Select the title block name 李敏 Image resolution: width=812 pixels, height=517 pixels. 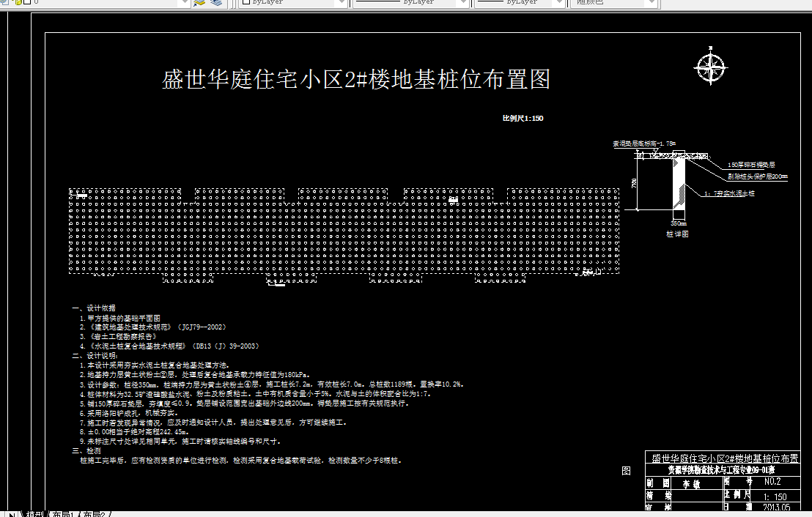coord(691,484)
